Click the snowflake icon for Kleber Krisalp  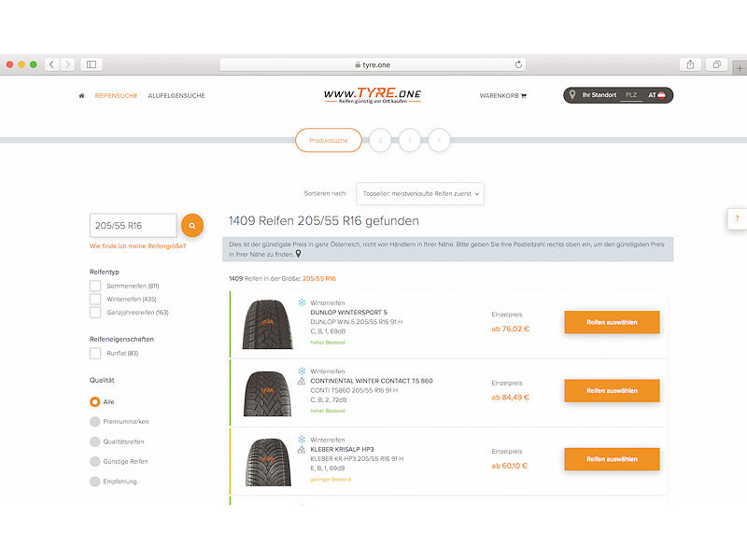(x=302, y=439)
